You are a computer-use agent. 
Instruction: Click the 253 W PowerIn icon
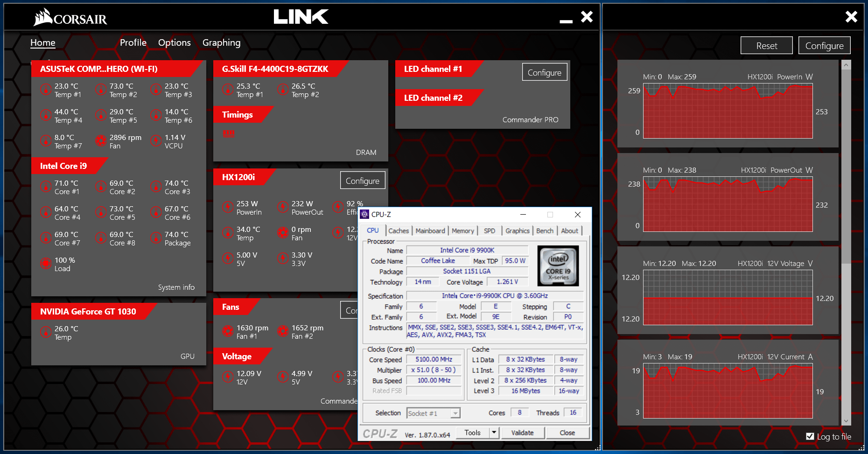[227, 207]
